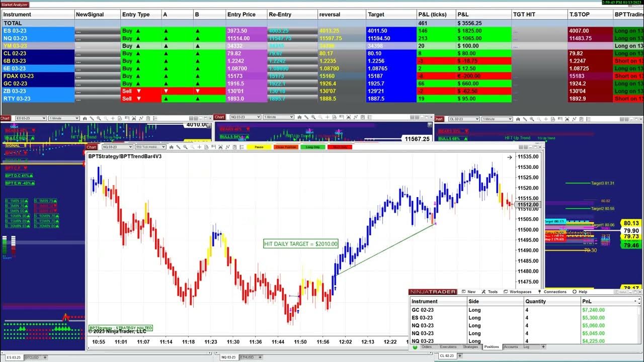The width and height of the screenshot is (644, 362).
Task: Click the Positions table vertical scrollbar
Action: 639,324
